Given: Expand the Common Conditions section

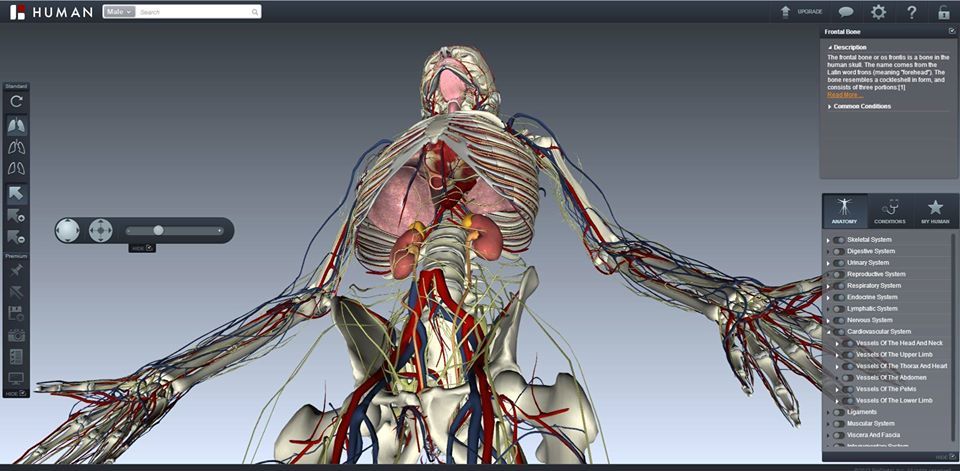Looking at the screenshot, I should click(861, 106).
